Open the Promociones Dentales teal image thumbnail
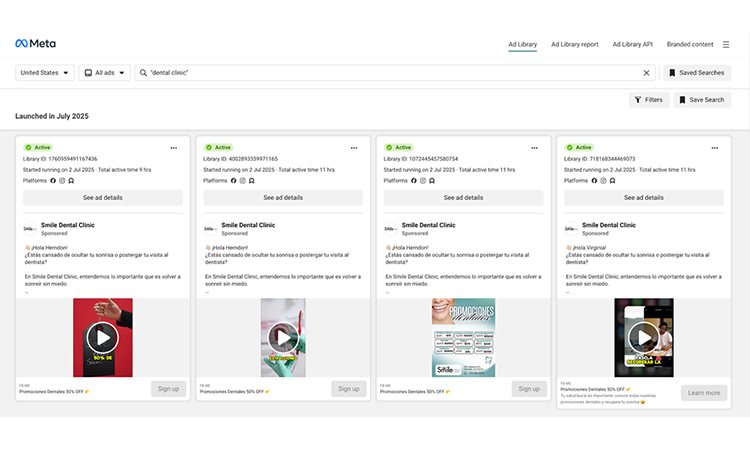This screenshot has height=450, width=750. 463,338
